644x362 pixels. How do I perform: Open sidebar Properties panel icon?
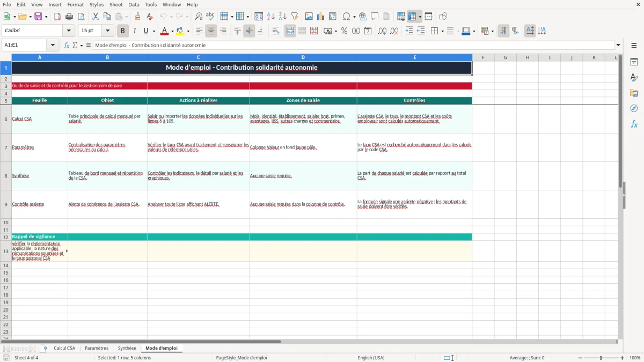634,62
